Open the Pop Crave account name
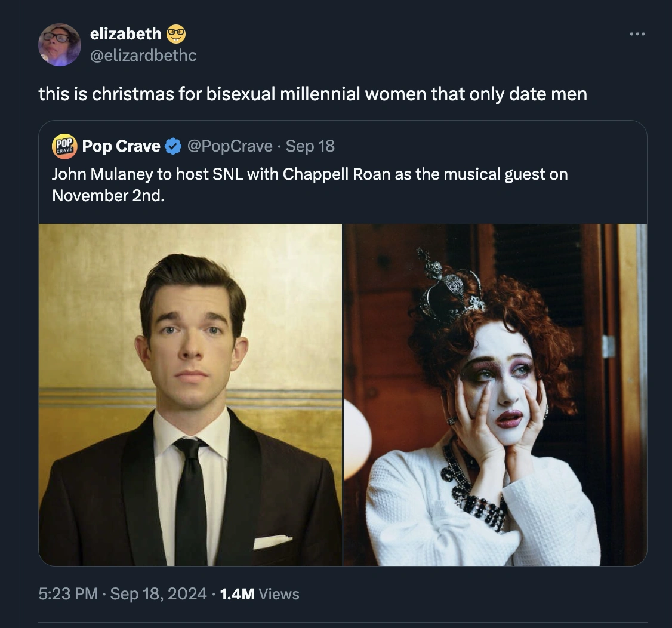The width and height of the screenshot is (672, 628). [x=121, y=146]
